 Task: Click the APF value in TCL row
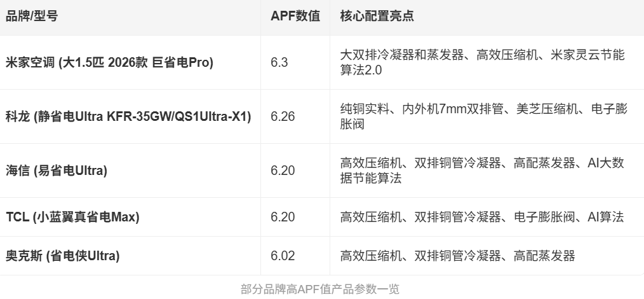click(x=282, y=217)
